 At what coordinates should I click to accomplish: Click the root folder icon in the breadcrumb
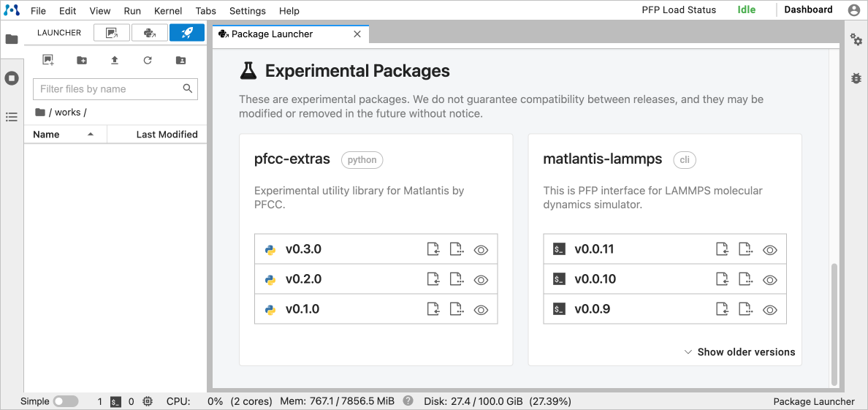click(40, 112)
